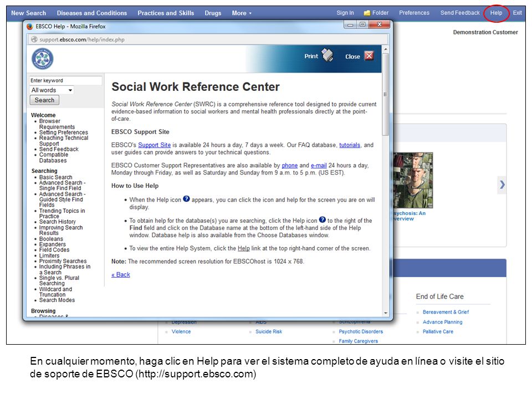Open Search History help topic

(57, 222)
